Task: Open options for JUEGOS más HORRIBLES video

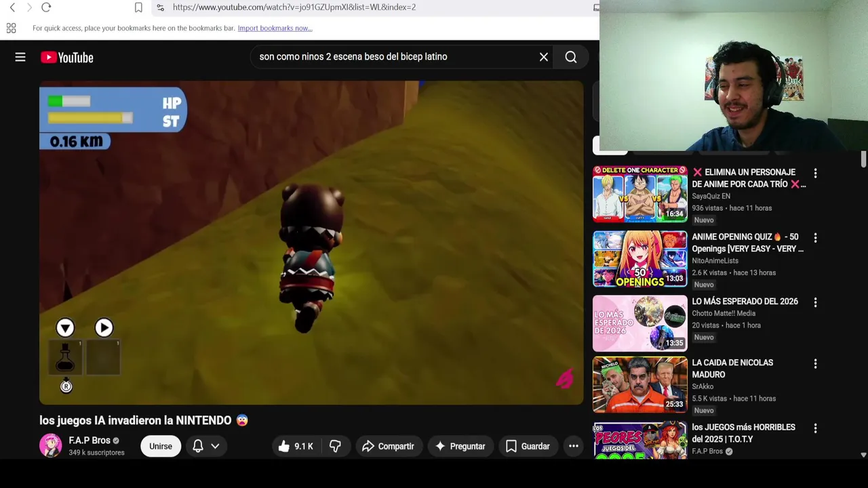Action: (x=816, y=428)
